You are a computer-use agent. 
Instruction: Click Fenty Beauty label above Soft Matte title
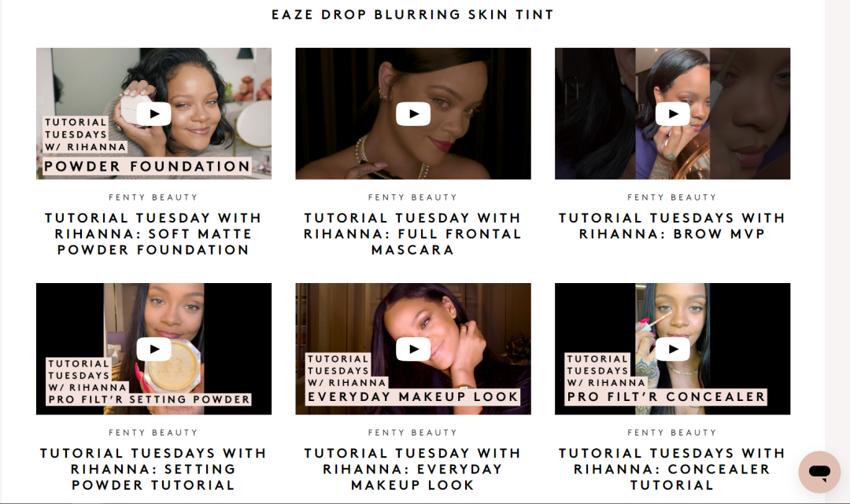[153, 197]
